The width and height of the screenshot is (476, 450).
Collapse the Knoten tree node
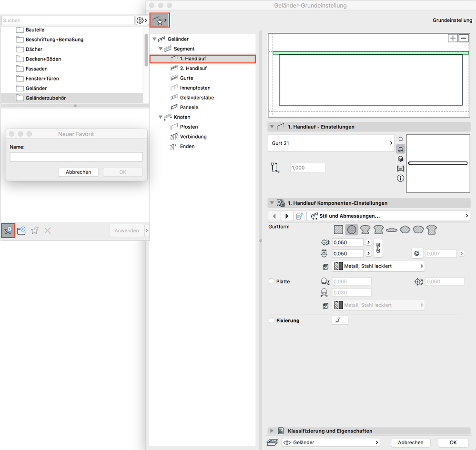[x=161, y=117]
